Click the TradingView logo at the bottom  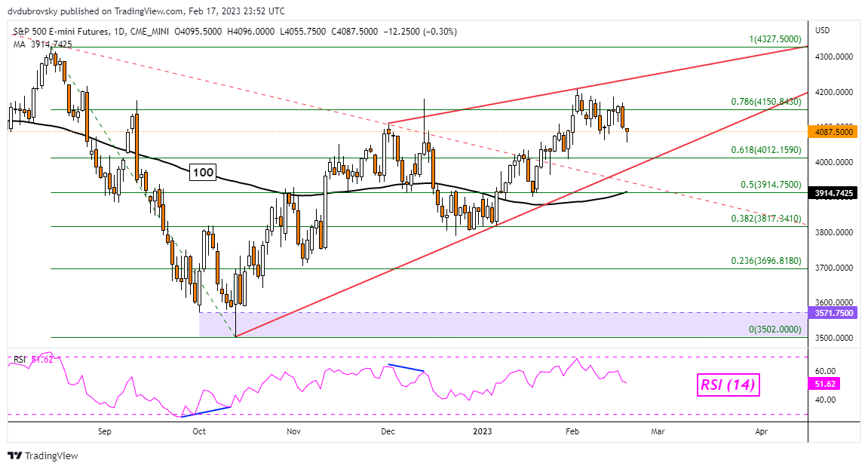43,455
